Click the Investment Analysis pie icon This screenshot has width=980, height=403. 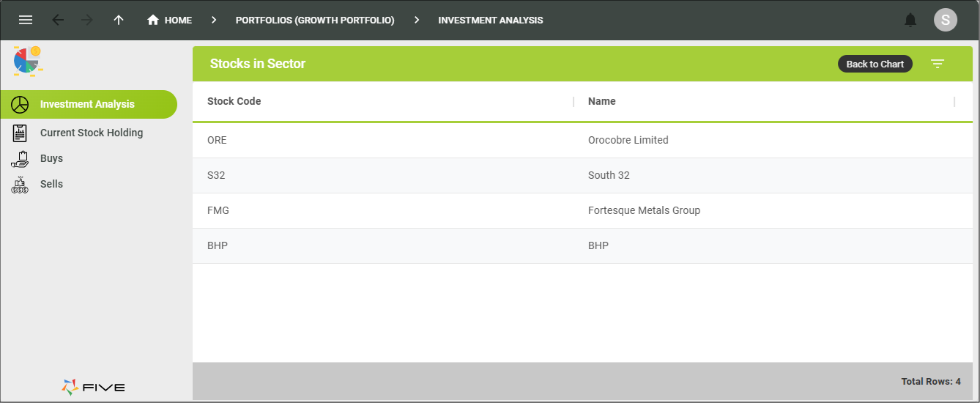pyautogui.click(x=20, y=104)
